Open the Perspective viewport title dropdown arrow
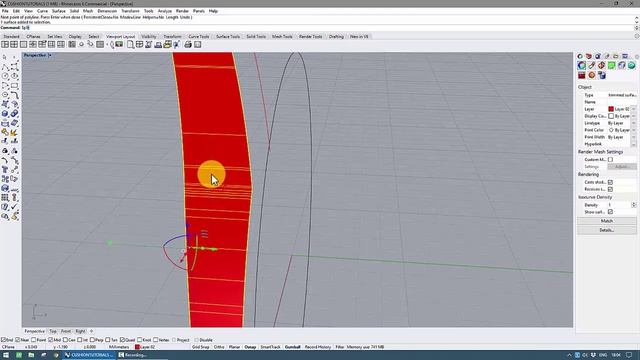This screenshot has height=360, width=640. click(50, 55)
